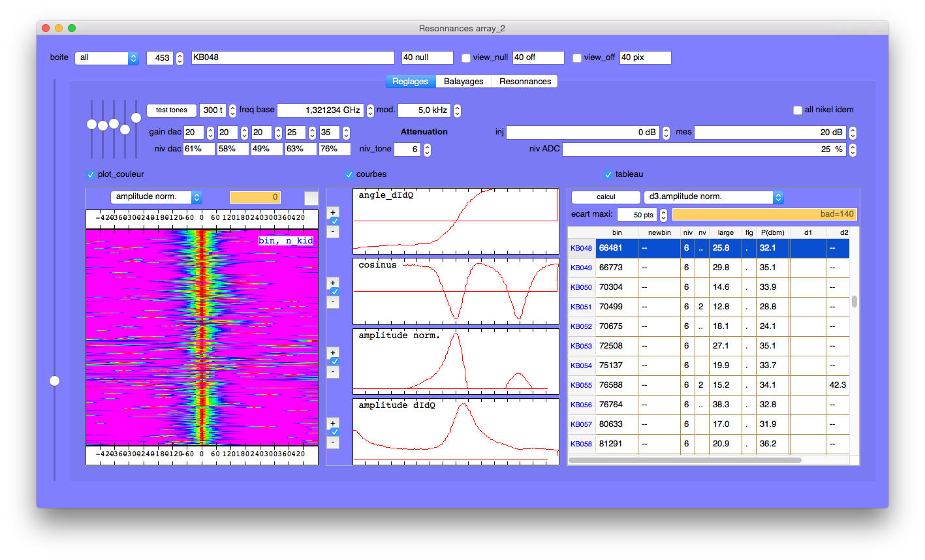Click the calcul button
Viewport: 925px width, 560px height.
(606, 197)
